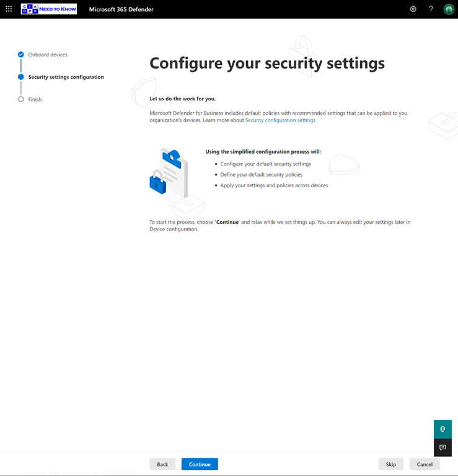Screen dimensions: 458x476
Task: Go to the Onboard devices step
Action: (x=48, y=55)
